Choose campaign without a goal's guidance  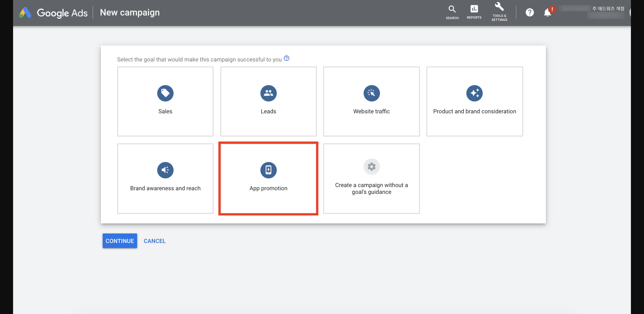pos(371,179)
